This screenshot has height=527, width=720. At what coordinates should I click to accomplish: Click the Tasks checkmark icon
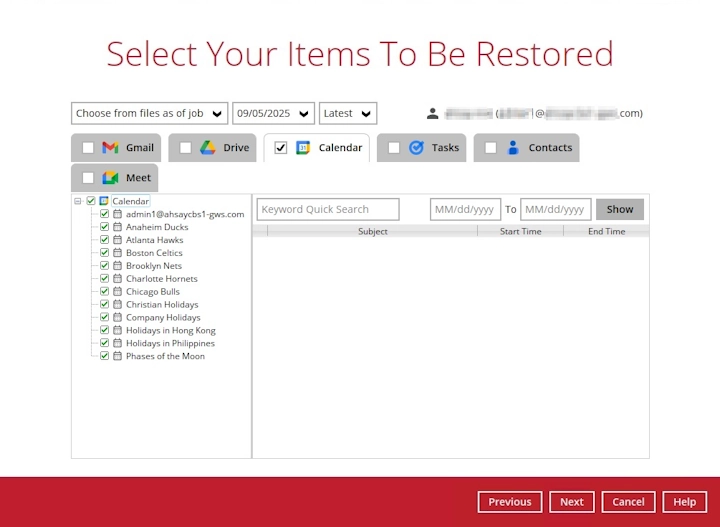click(x=416, y=148)
